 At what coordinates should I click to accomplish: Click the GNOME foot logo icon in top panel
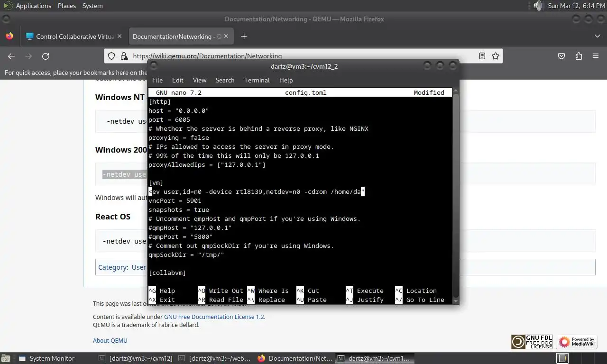click(7, 6)
